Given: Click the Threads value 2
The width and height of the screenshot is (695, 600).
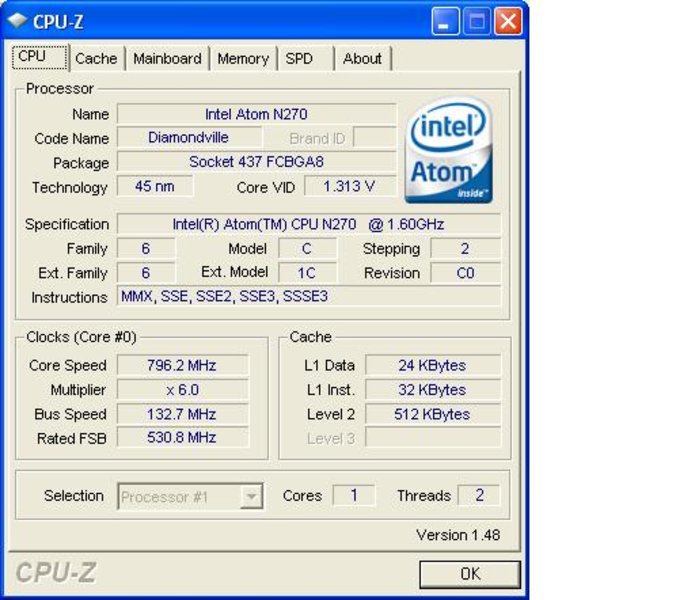Looking at the screenshot, I should [x=479, y=495].
